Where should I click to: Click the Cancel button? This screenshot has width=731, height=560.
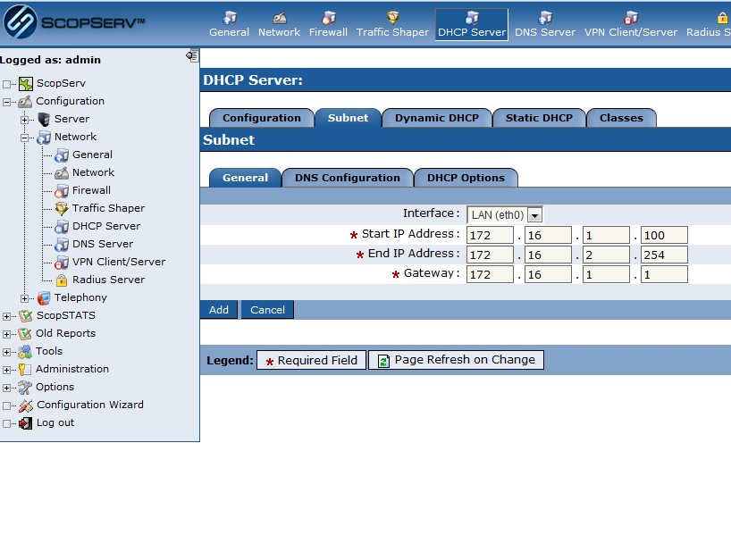(267, 310)
